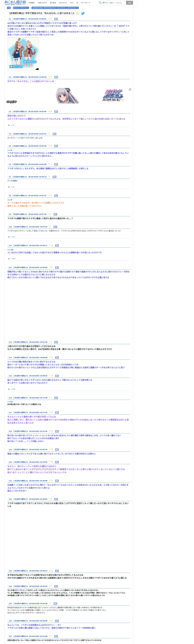The image size is (194, 644).
Task: Like post 9 with its heart icon
Action: [49, 214]
